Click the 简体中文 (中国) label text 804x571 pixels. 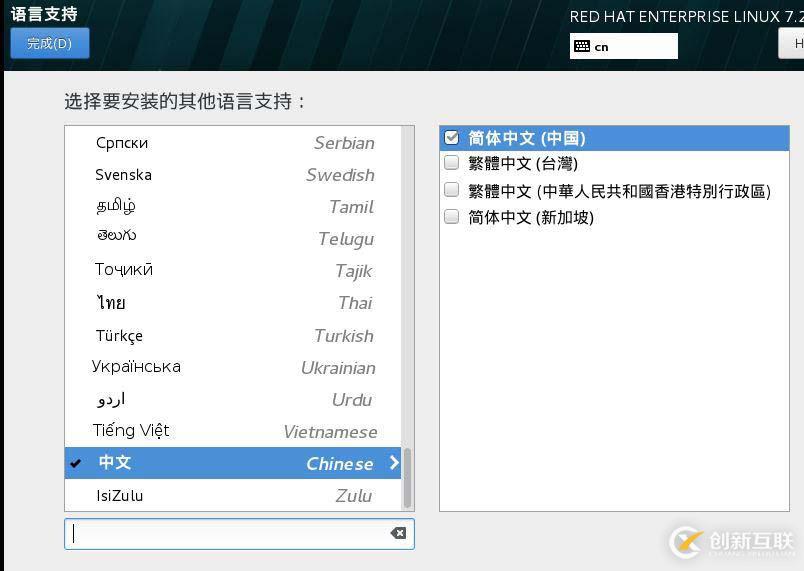coord(527,138)
